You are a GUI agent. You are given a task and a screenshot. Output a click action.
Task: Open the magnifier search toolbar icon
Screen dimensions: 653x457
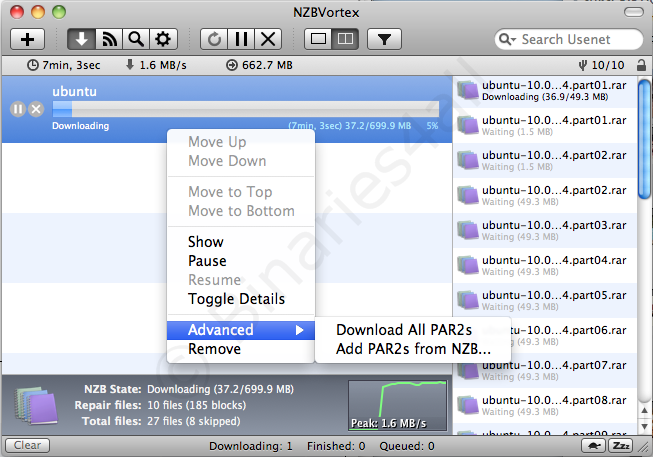point(136,40)
